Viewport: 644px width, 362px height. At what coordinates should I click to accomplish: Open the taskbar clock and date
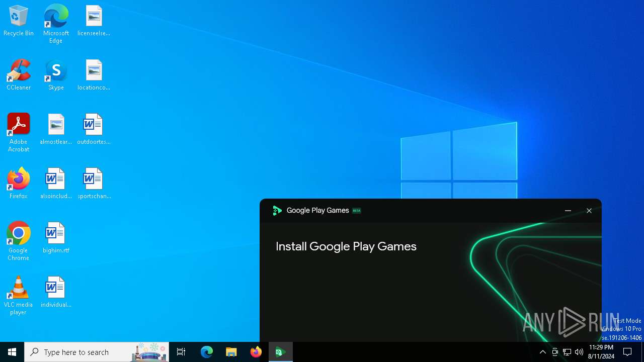point(601,352)
